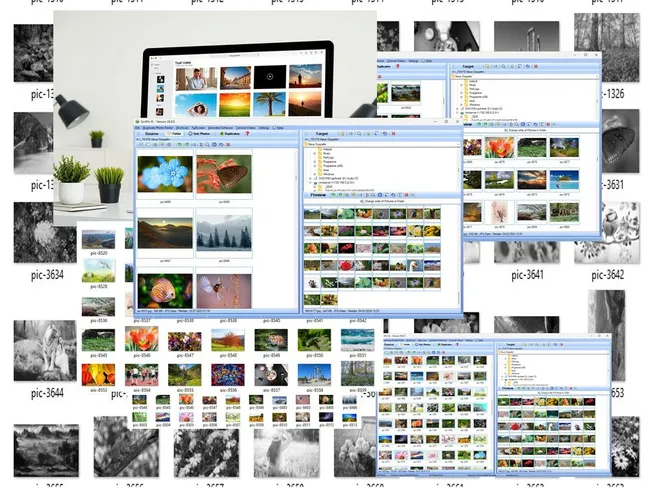
Task: Open Duplicate Photo Finder menu in center window
Action: (x=158, y=128)
